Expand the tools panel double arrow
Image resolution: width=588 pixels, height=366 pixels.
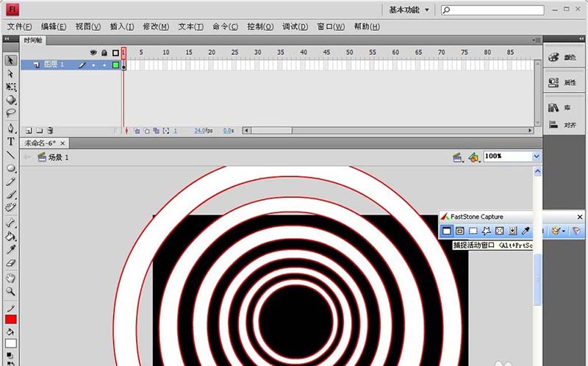coord(7,38)
